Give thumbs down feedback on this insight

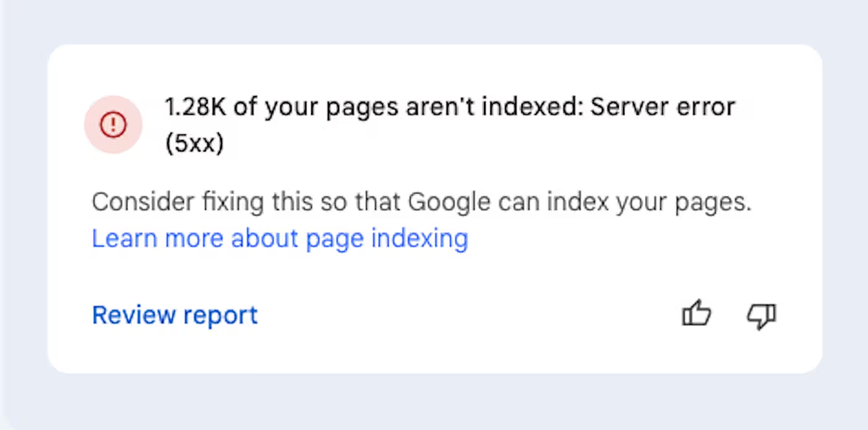[761, 316]
